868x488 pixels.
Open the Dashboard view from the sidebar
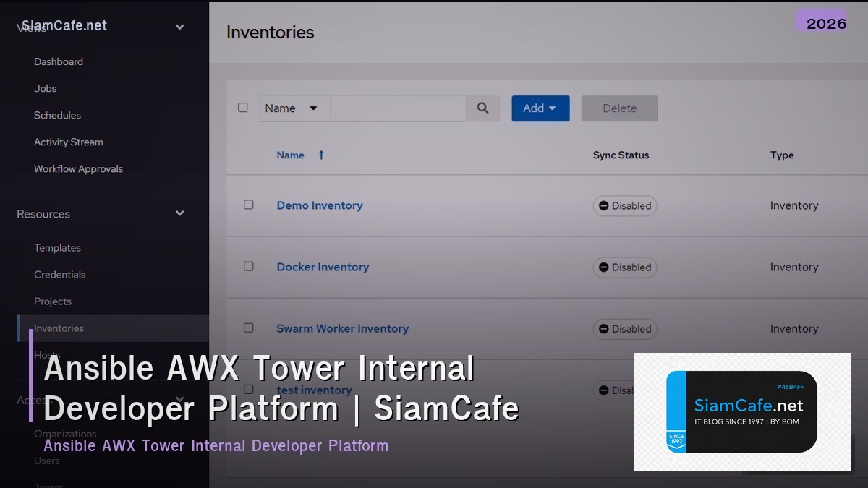coord(59,61)
